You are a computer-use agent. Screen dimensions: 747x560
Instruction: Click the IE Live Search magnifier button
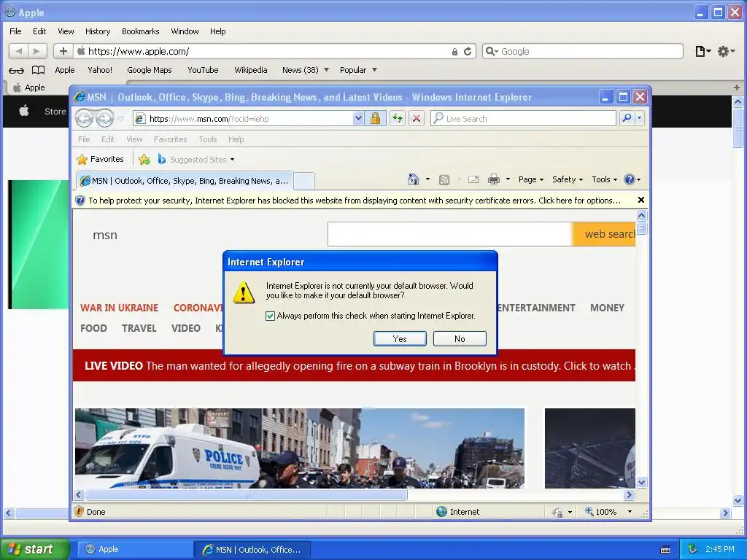[x=627, y=118]
